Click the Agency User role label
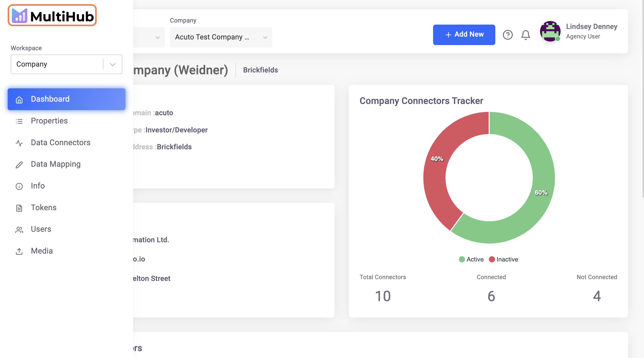Image resolution: width=644 pixels, height=358 pixels. click(583, 37)
